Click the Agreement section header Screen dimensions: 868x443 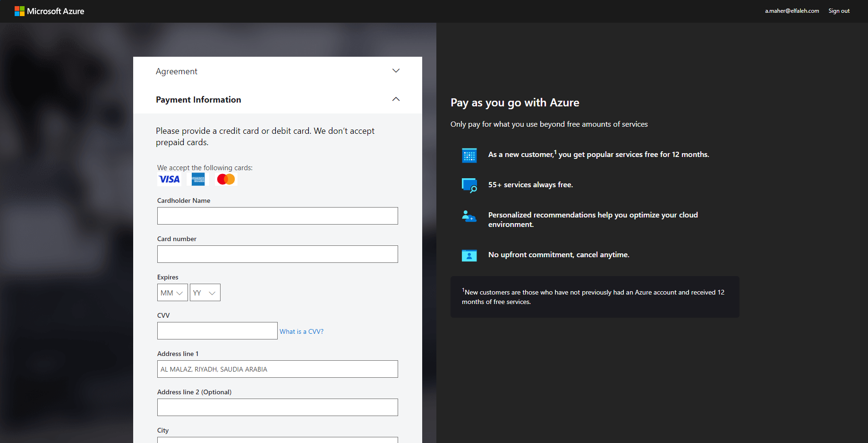tap(278, 71)
